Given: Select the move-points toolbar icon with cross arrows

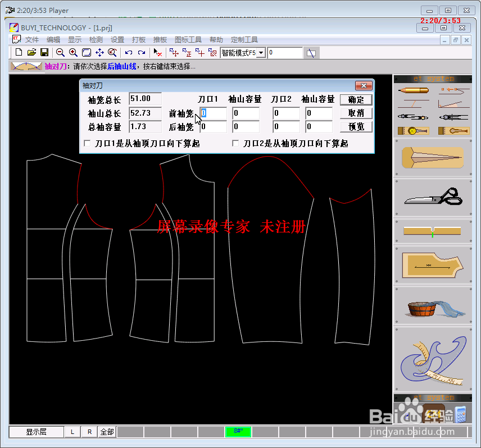Looking at the screenshot, I should click(174, 53).
